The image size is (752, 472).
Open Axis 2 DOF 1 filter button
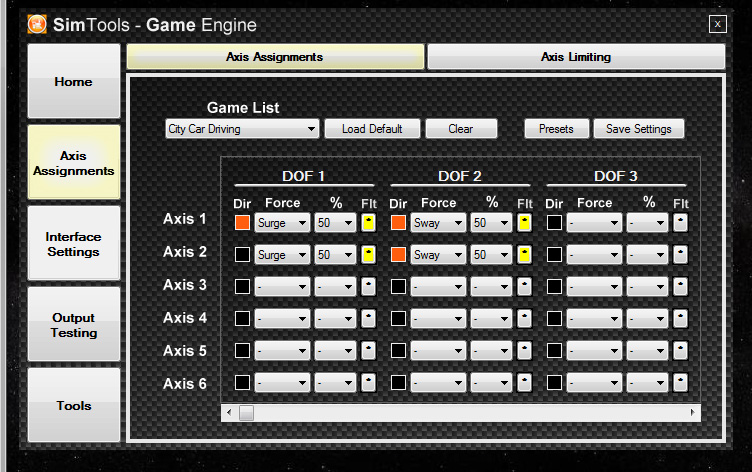[368, 255]
